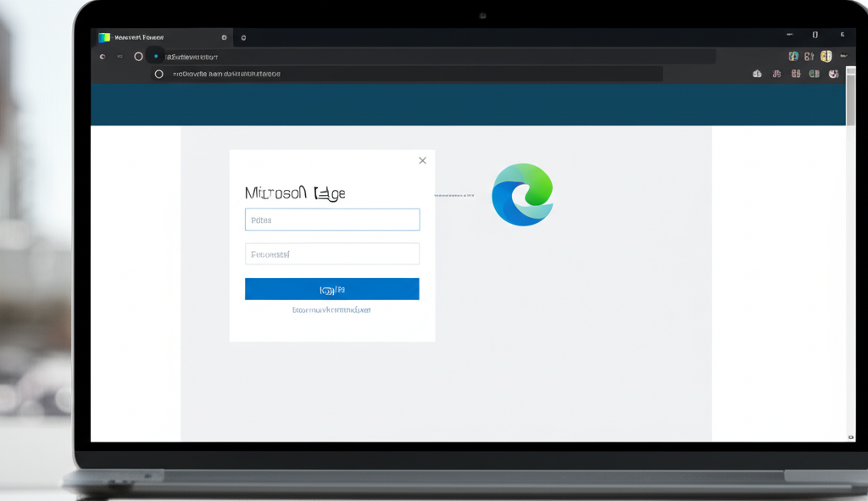868x501 pixels.
Task: Close the current browser tab
Action: click(x=224, y=37)
